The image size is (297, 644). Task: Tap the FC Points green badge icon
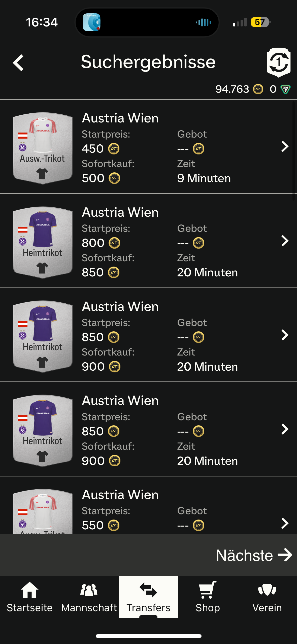pyautogui.click(x=285, y=89)
